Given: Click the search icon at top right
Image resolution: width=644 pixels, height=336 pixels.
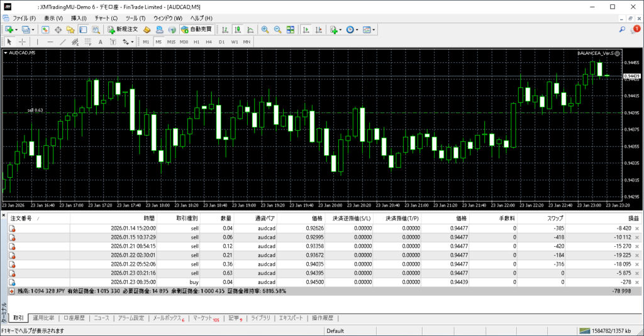Looking at the screenshot, I should coord(622,30).
